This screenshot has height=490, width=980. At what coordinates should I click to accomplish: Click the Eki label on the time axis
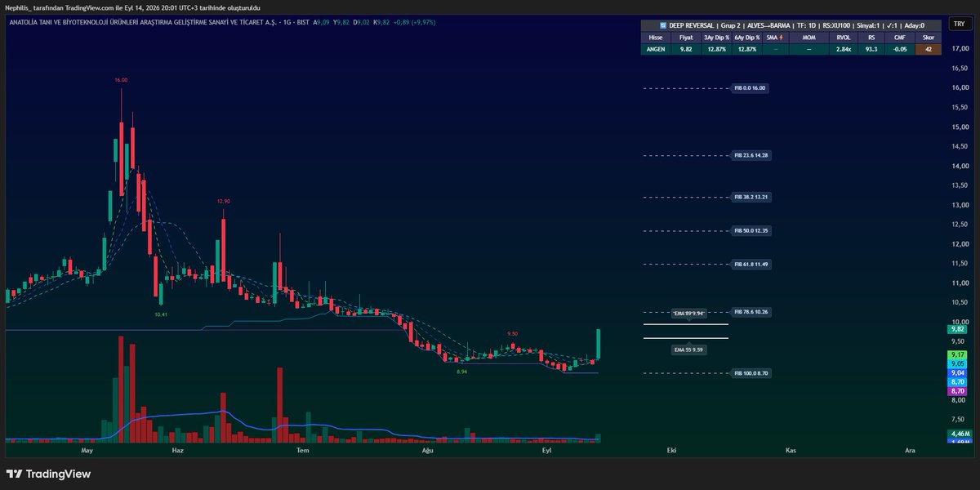[x=671, y=450]
